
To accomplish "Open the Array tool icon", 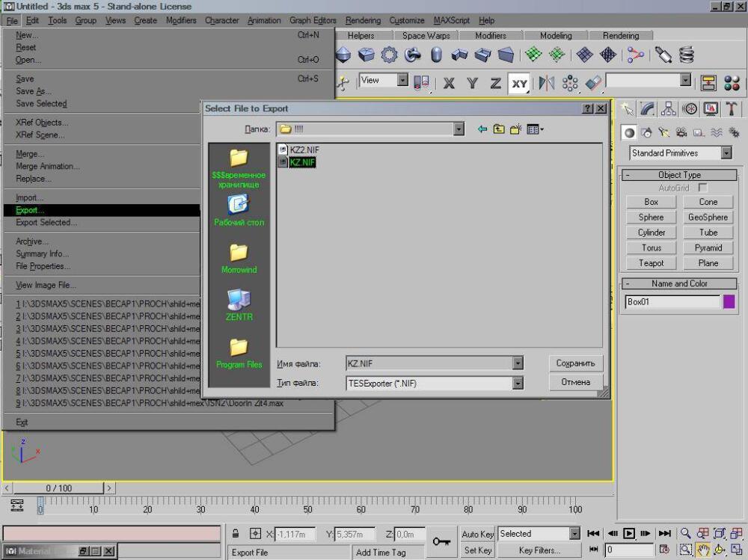I will point(570,83).
